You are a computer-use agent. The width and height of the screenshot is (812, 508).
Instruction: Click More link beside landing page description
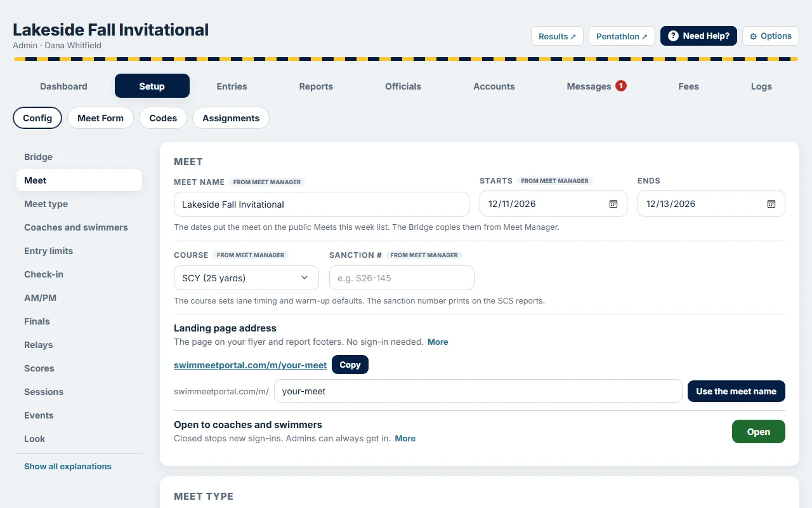pyautogui.click(x=438, y=342)
